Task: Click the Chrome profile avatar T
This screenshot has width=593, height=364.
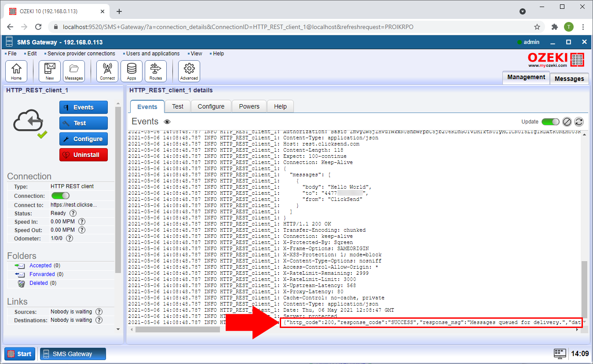Action: [569, 27]
